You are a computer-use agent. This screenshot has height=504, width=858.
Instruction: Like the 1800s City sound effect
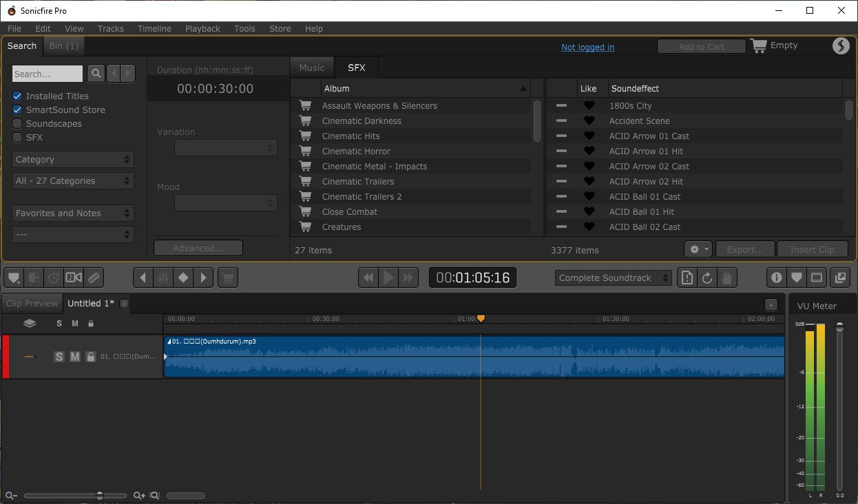pos(589,105)
